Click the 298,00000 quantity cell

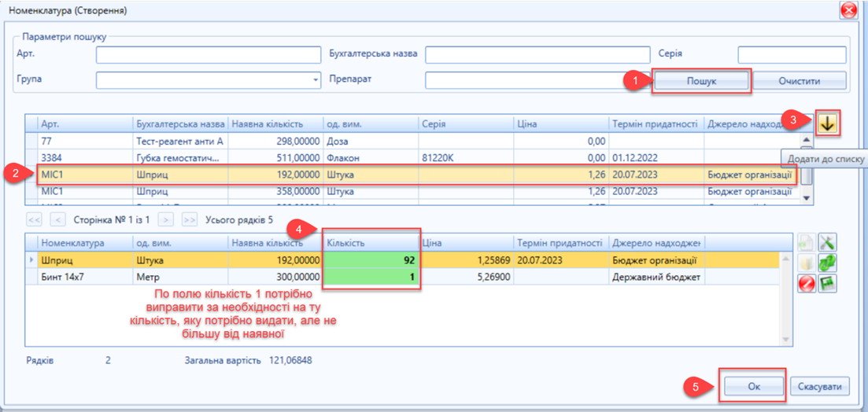point(275,142)
